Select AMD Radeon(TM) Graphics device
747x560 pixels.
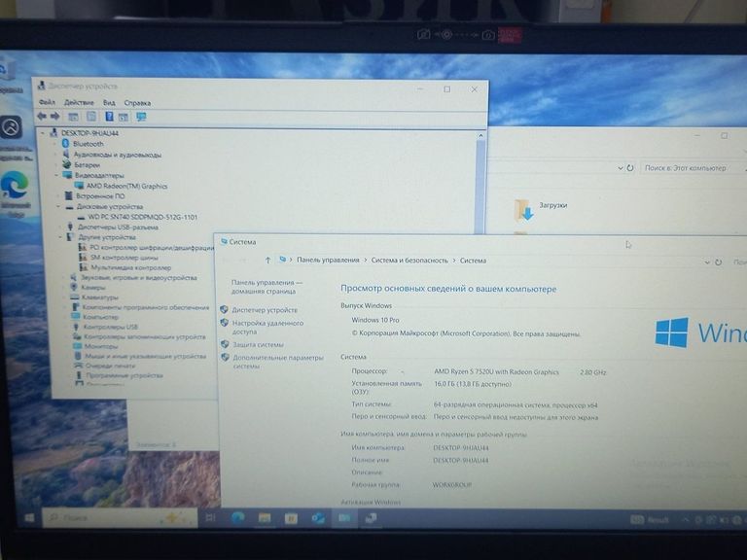(x=126, y=186)
